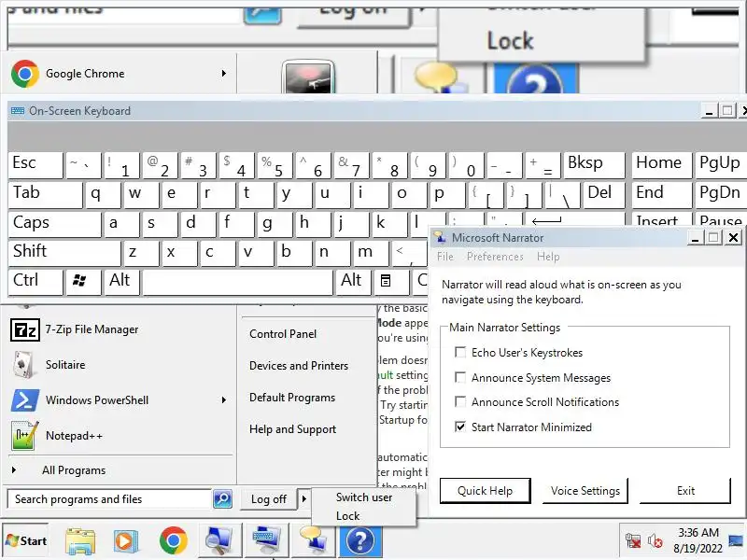747x560 pixels.
Task: Expand the Log off options arrow
Action: click(x=304, y=498)
